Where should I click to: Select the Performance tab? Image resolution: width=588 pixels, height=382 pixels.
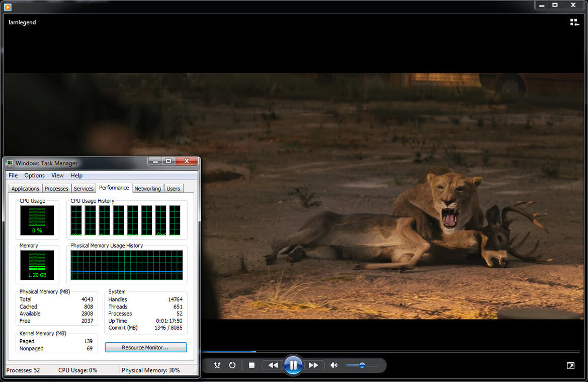[x=114, y=188]
